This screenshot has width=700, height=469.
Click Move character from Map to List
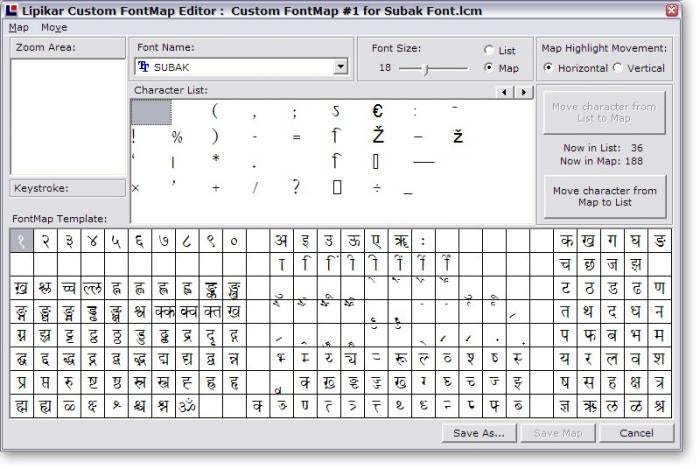[x=604, y=196]
